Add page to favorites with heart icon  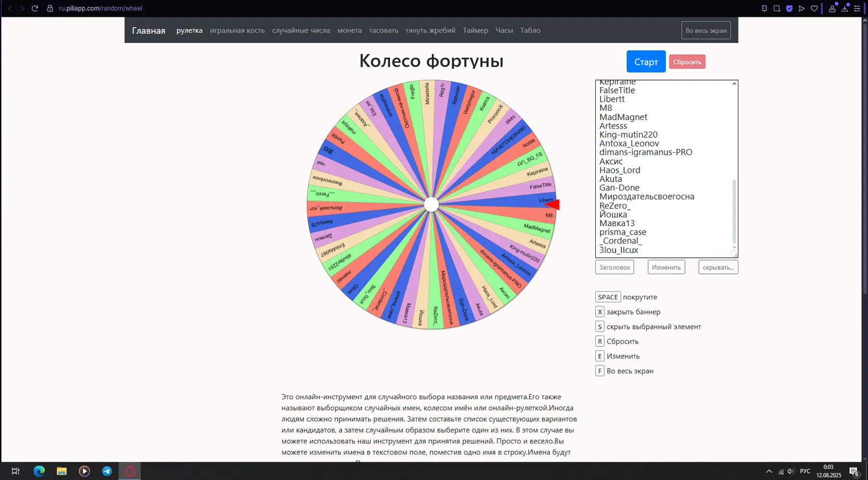coord(814,8)
